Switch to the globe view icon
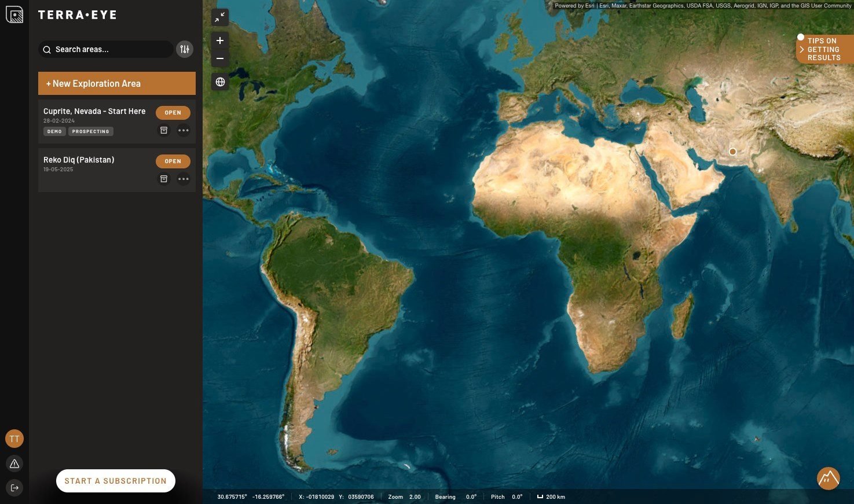 (220, 82)
